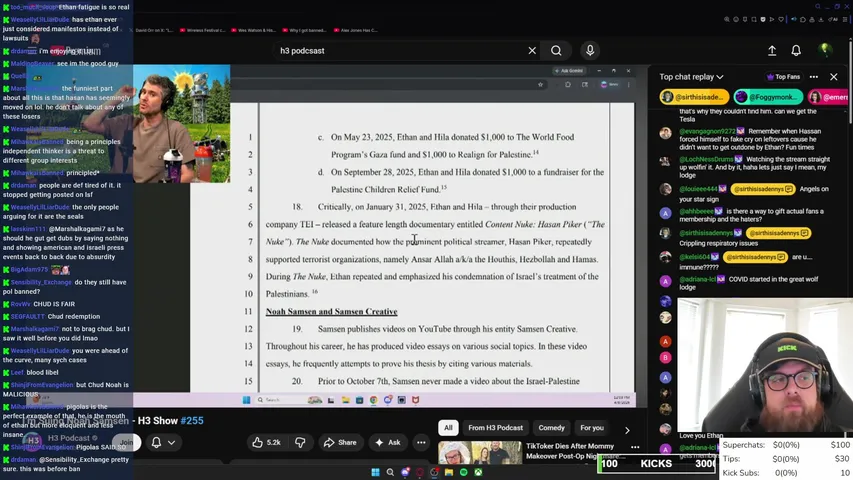Click @LochNessDrums username in chat
This screenshot has height=480, width=853.
[706, 159]
